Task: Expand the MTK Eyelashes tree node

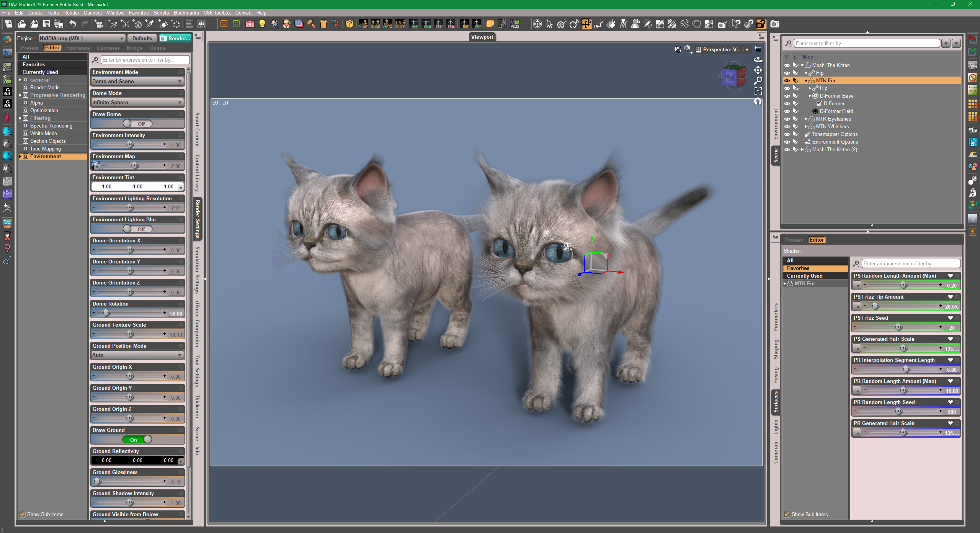Action: pos(806,119)
